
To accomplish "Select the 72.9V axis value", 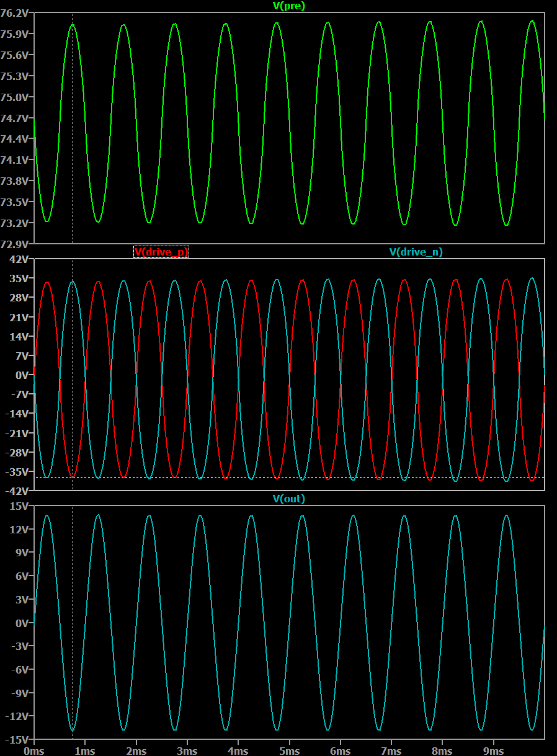I will point(14,243).
